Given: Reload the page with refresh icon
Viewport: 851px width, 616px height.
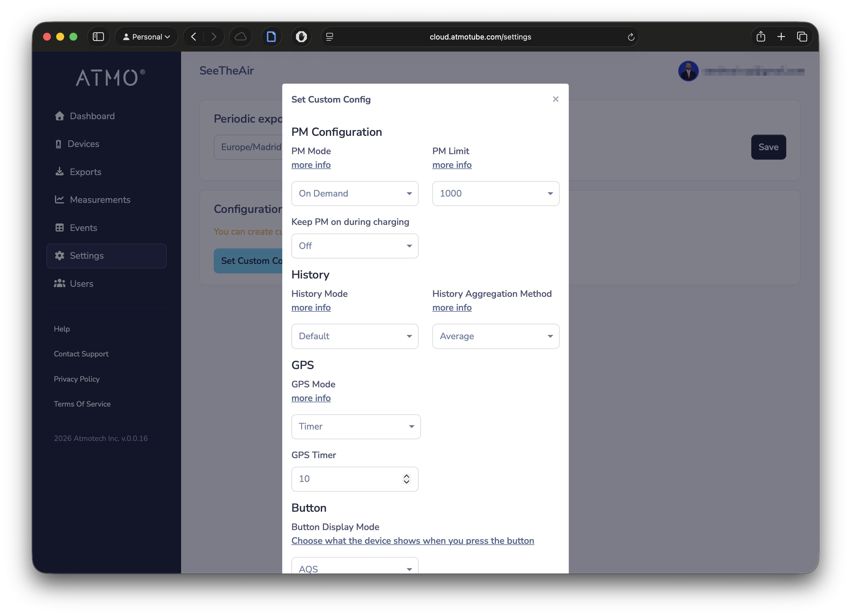Looking at the screenshot, I should (631, 37).
